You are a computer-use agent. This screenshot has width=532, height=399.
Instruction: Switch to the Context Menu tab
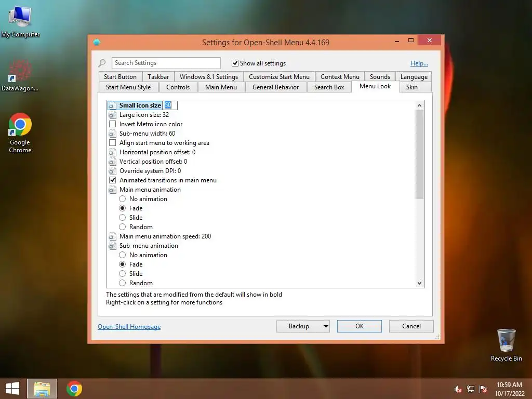340,77
